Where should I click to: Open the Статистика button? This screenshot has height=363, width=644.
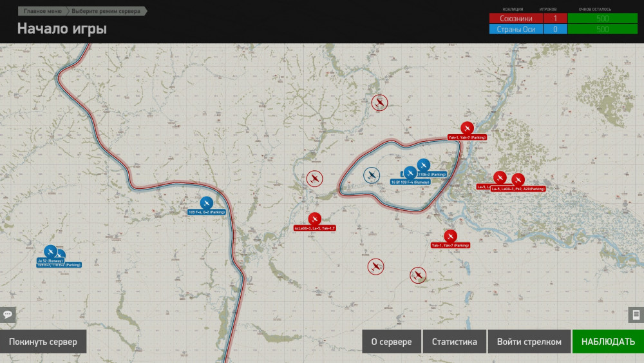[455, 342]
